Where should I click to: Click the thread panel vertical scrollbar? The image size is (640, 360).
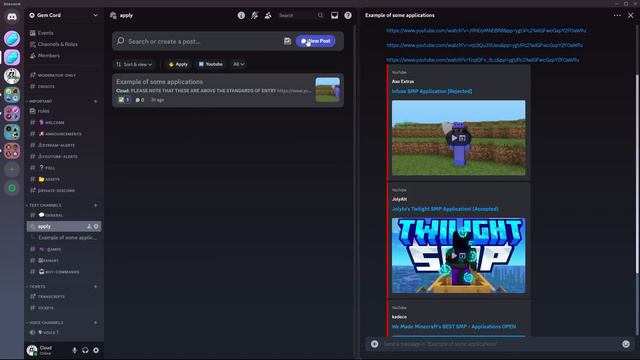click(637, 173)
